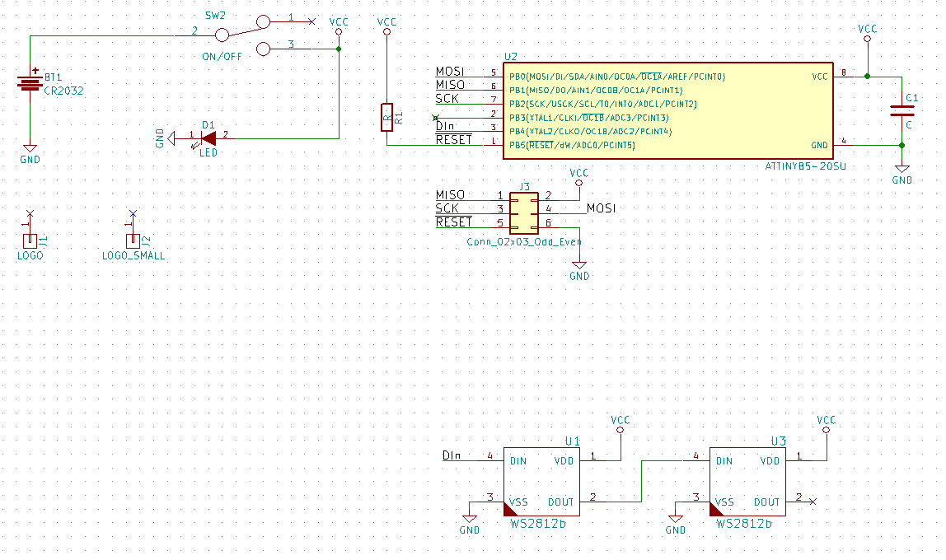Click the PB0 pin name on U2

click(617, 77)
